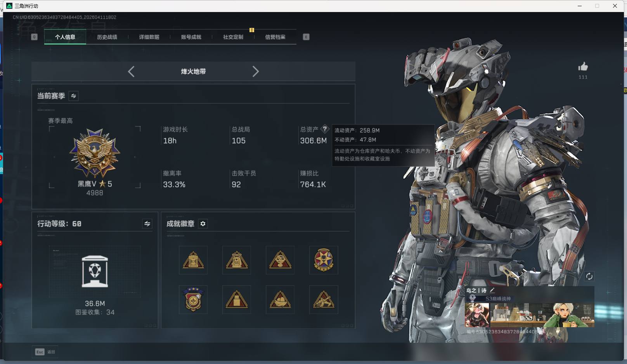
Task: Click the 不动资产: 47.8M tooltip line
Action: 355,140
